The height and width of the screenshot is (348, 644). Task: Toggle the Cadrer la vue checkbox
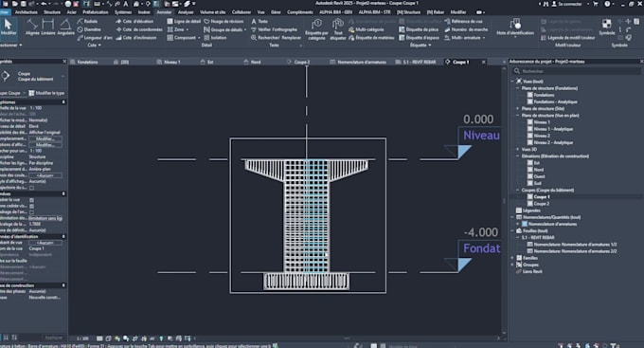point(31,200)
